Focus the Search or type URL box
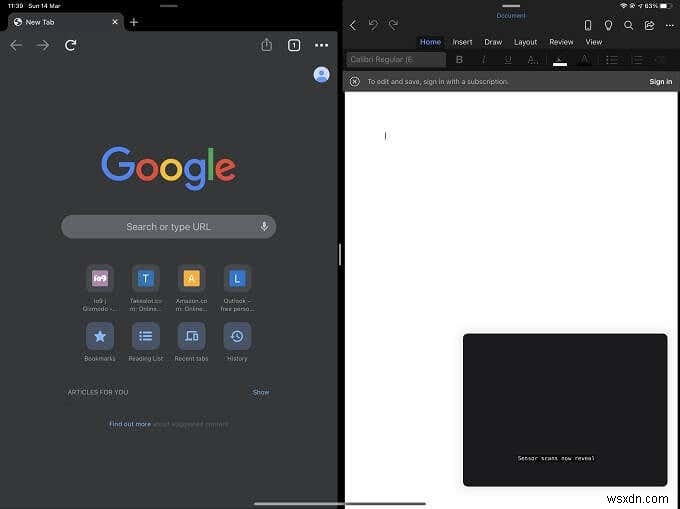This screenshot has height=509, width=680. click(168, 227)
